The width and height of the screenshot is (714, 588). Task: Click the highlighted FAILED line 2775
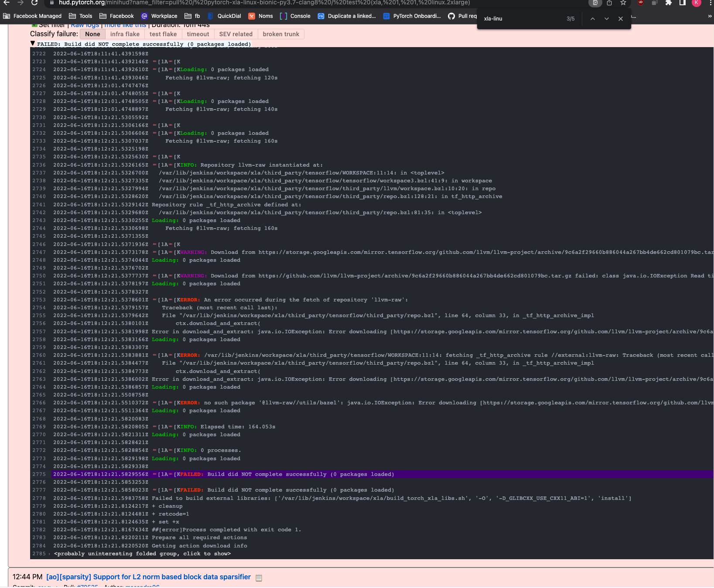coord(382,474)
